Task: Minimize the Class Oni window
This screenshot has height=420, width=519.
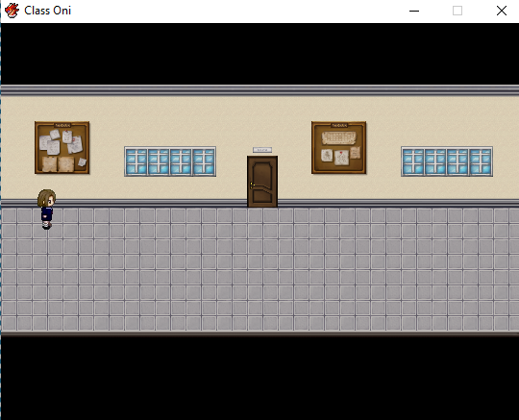Action: point(414,11)
